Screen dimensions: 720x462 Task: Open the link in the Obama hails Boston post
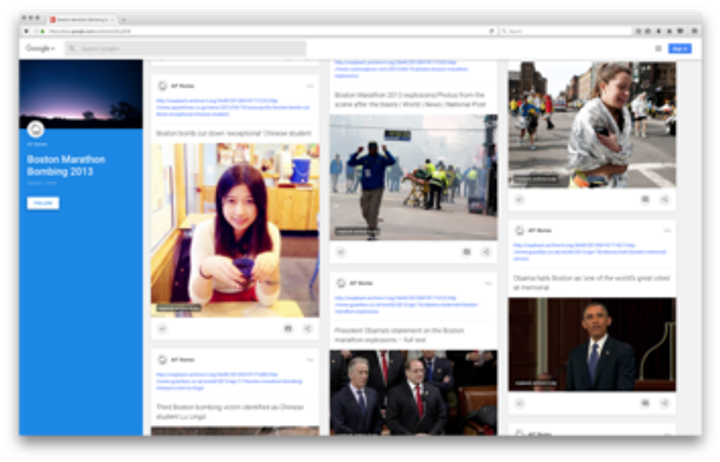click(x=590, y=252)
